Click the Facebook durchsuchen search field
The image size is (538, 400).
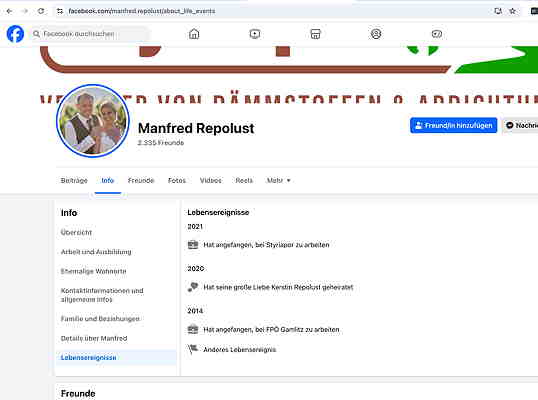[90, 34]
